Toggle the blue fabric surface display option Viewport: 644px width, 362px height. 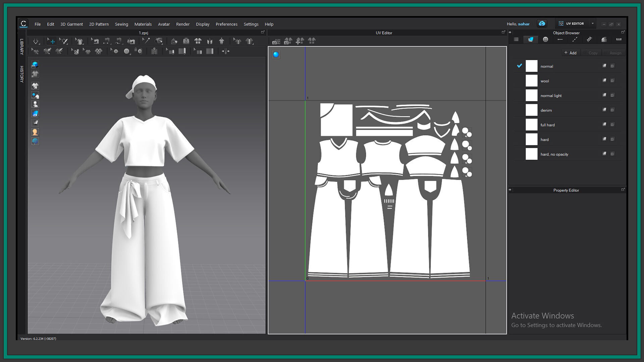pos(35,114)
